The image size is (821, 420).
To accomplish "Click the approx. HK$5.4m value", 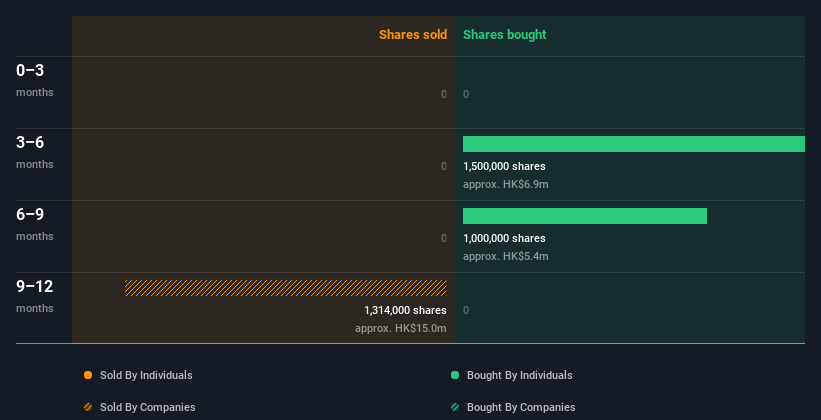I will coord(505,257).
